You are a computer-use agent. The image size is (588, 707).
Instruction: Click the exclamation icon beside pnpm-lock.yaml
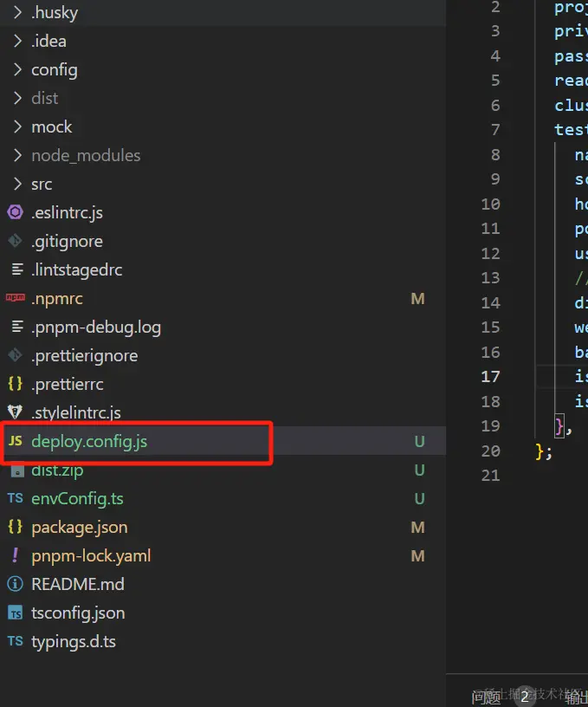click(16, 555)
